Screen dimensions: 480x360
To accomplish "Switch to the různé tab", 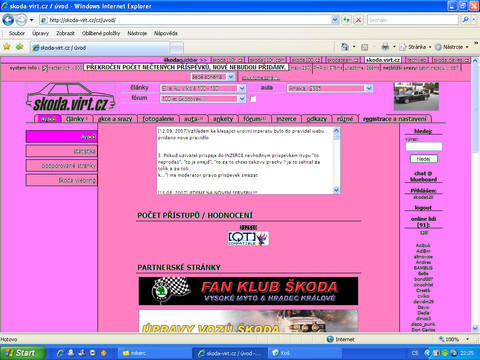I will pyautogui.click(x=345, y=119).
